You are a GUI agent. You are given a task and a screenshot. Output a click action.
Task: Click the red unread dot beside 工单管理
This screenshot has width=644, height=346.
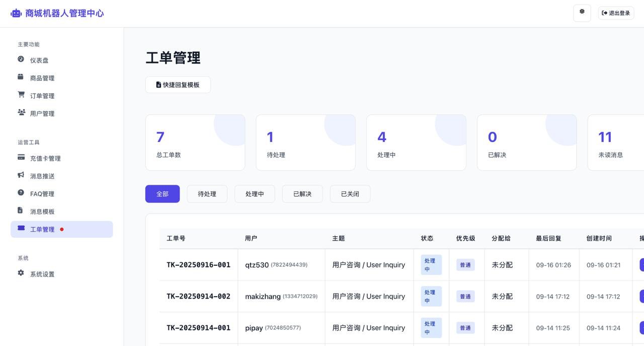62,229
